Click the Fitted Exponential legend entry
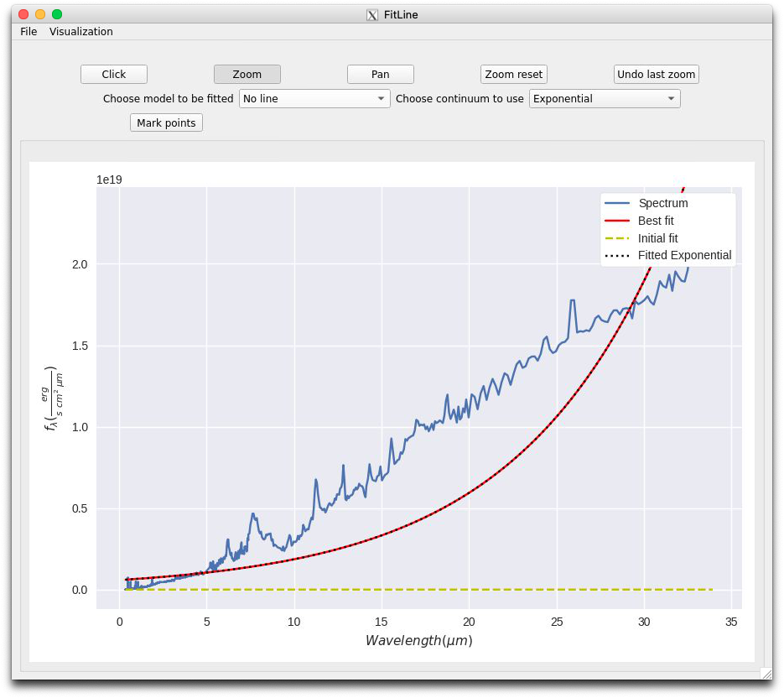The width and height of the screenshot is (784, 698). coord(668,255)
